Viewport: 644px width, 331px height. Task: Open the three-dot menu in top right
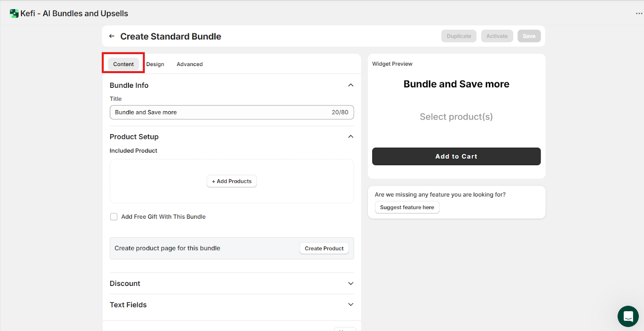point(639,13)
